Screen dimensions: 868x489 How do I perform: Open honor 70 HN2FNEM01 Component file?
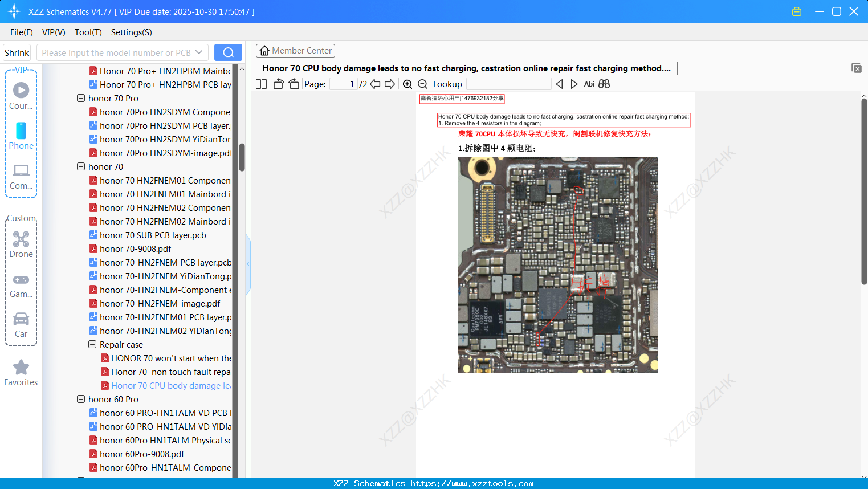(x=160, y=180)
